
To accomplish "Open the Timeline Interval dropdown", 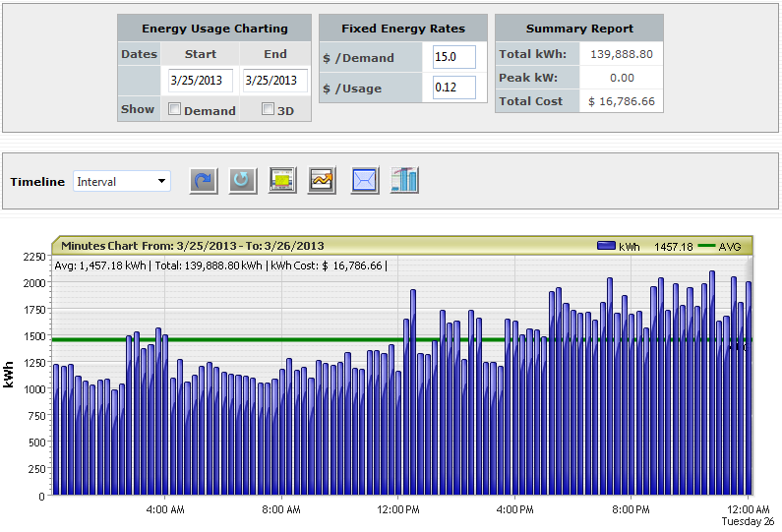I will point(122,181).
